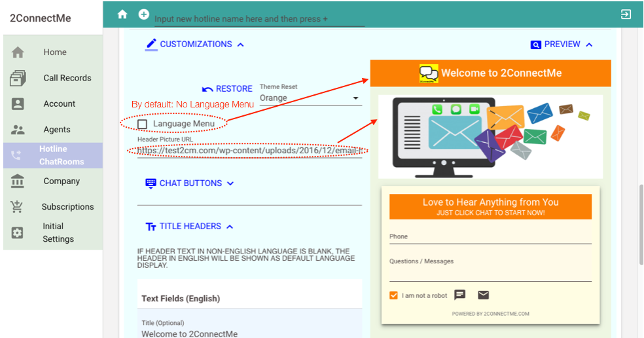
Task: Click the Agents group icon in sidebar
Action: [18, 130]
